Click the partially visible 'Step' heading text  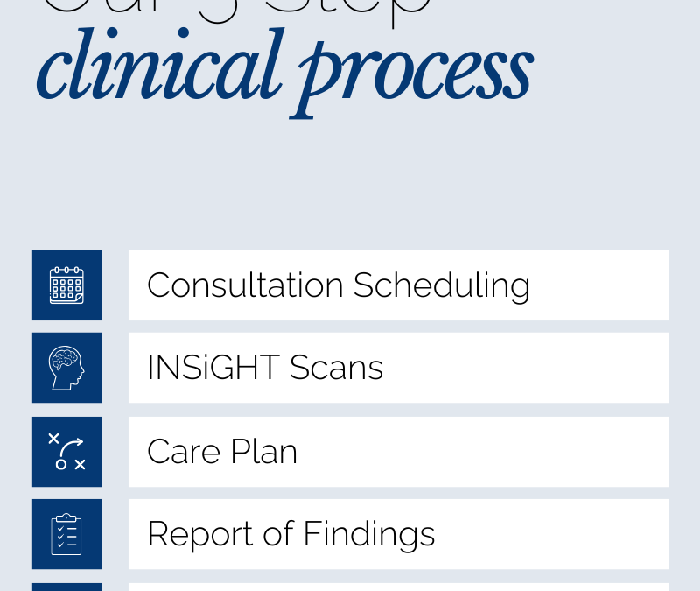[348, 11]
